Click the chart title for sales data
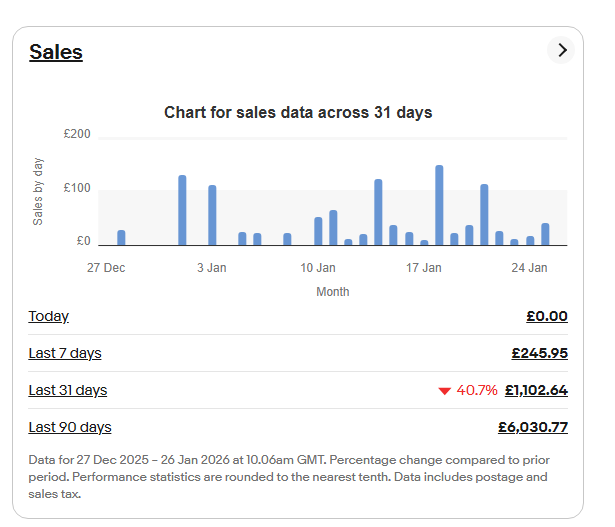The height and width of the screenshot is (527, 615). 298,112
